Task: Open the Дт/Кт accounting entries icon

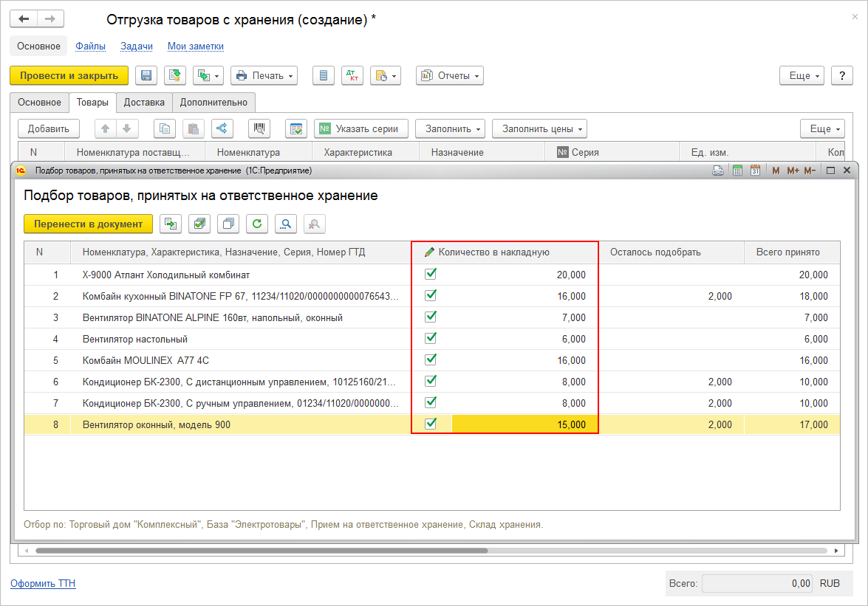Action: click(x=352, y=76)
